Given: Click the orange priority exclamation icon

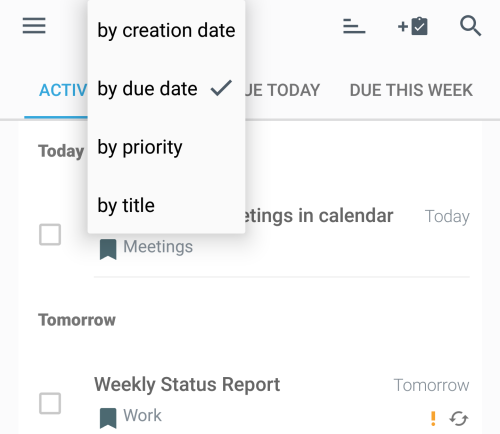Looking at the screenshot, I should click(x=433, y=418).
